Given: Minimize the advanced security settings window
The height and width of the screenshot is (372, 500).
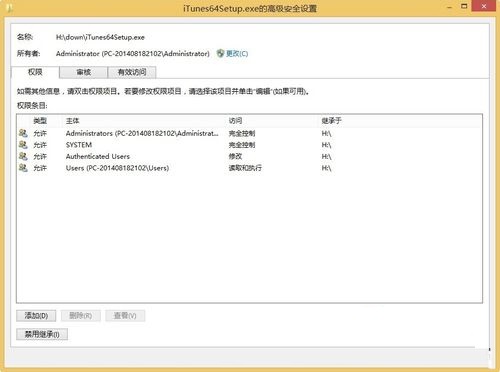Looking at the screenshot, I should click(x=449, y=6).
